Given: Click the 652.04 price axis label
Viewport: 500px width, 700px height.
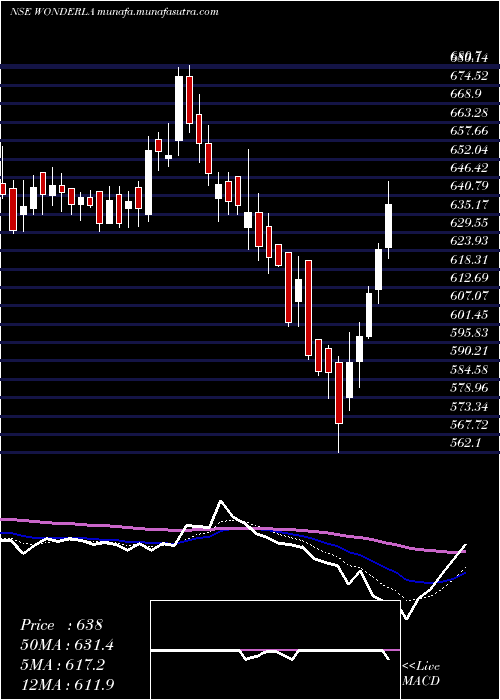Looking at the screenshot, I should pyautogui.click(x=468, y=150).
